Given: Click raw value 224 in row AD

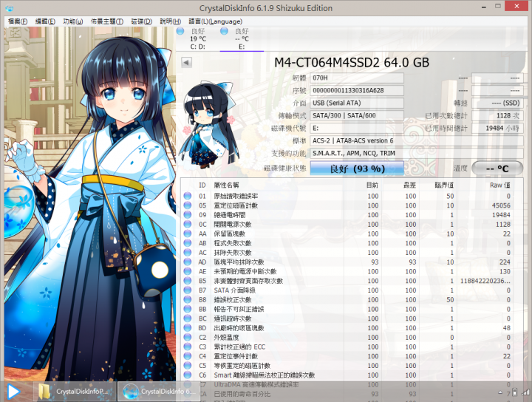Looking at the screenshot, I should (505, 262).
